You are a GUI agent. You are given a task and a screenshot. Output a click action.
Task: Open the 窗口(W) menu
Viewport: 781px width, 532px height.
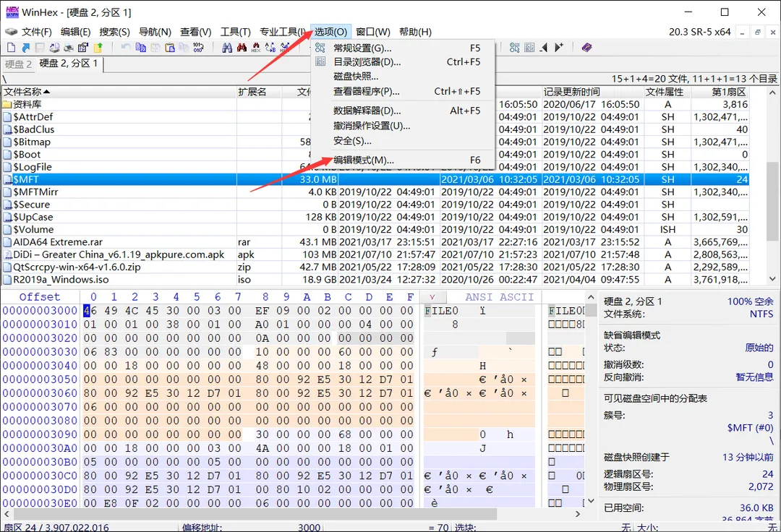click(373, 32)
